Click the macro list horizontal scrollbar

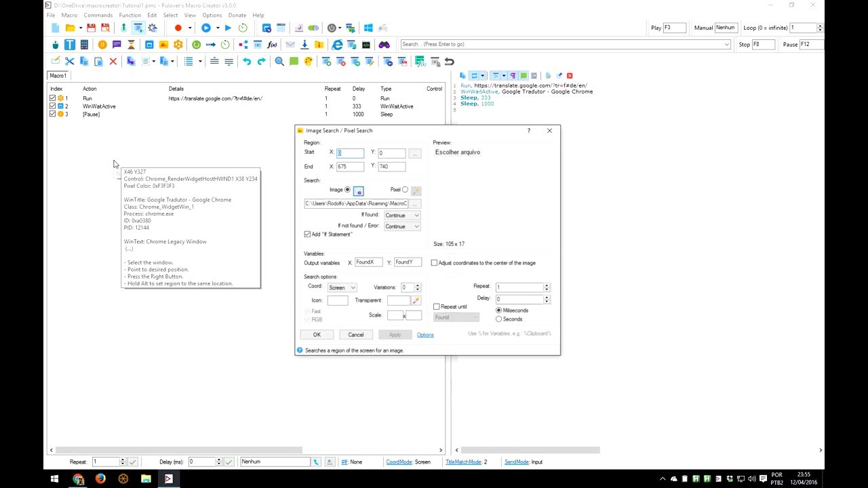pyautogui.click(x=179, y=450)
